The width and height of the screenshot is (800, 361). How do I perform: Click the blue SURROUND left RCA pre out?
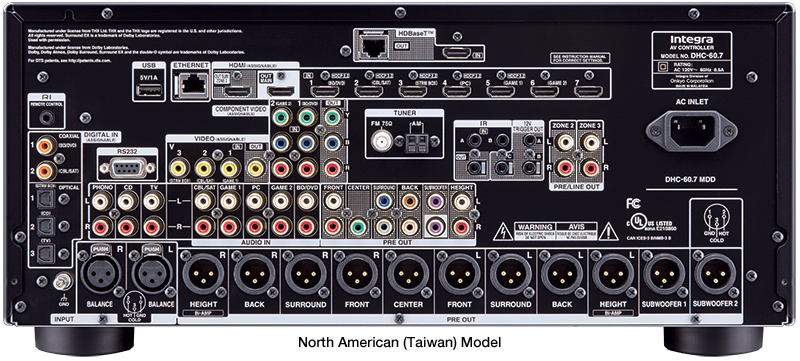pyautogui.click(x=384, y=201)
